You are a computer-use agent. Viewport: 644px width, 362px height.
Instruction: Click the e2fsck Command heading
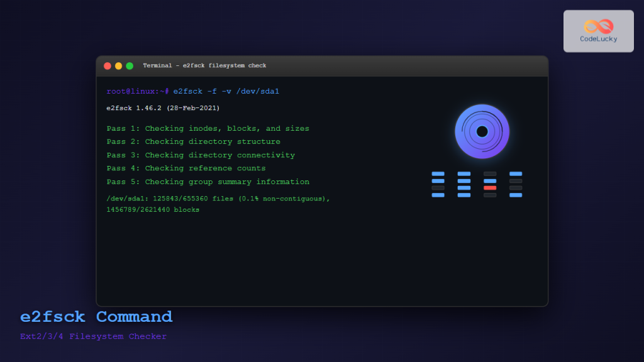pyautogui.click(x=96, y=317)
